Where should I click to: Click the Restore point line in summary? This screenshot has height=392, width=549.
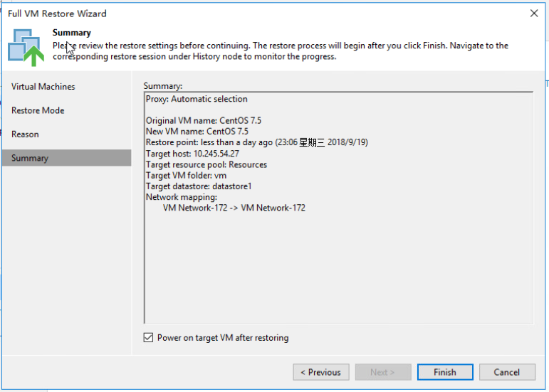(x=256, y=142)
